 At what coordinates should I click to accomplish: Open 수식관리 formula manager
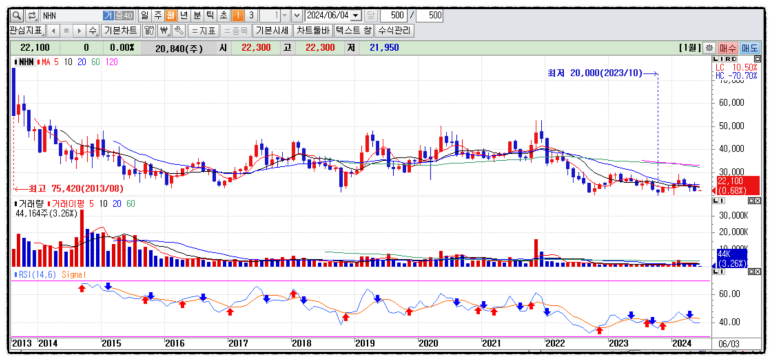[394, 31]
